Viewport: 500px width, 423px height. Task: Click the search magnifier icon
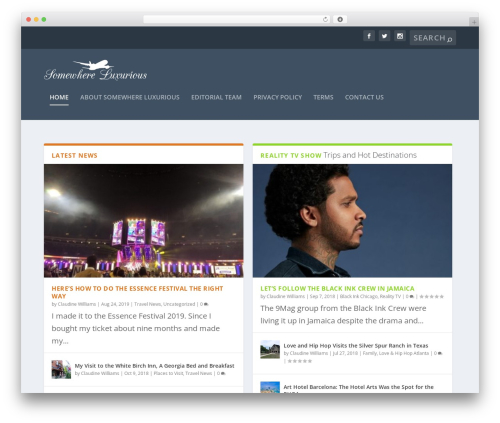coord(450,39)
